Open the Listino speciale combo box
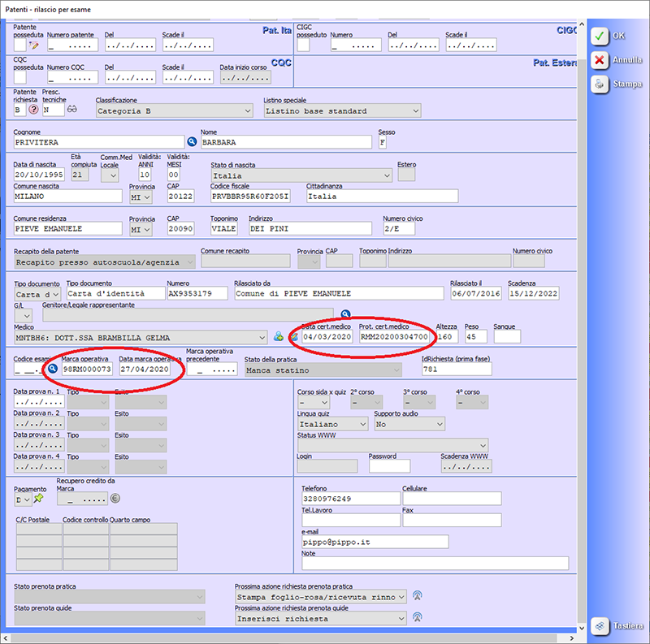The height and width of the screenshot is (644, 650). pyautogui.click(x=342, y=111)
